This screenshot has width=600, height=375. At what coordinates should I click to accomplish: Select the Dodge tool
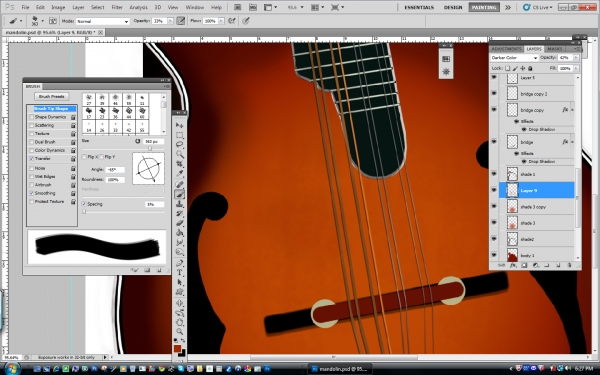pos(179,252)
